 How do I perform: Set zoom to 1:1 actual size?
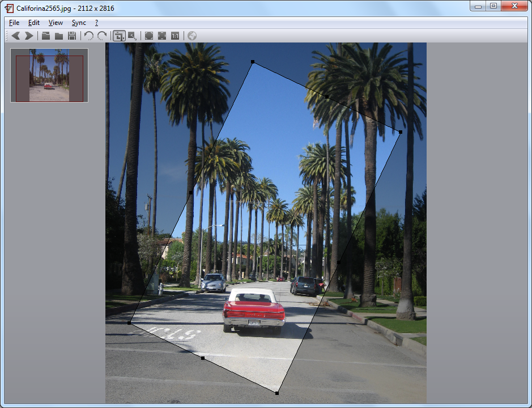175,36
